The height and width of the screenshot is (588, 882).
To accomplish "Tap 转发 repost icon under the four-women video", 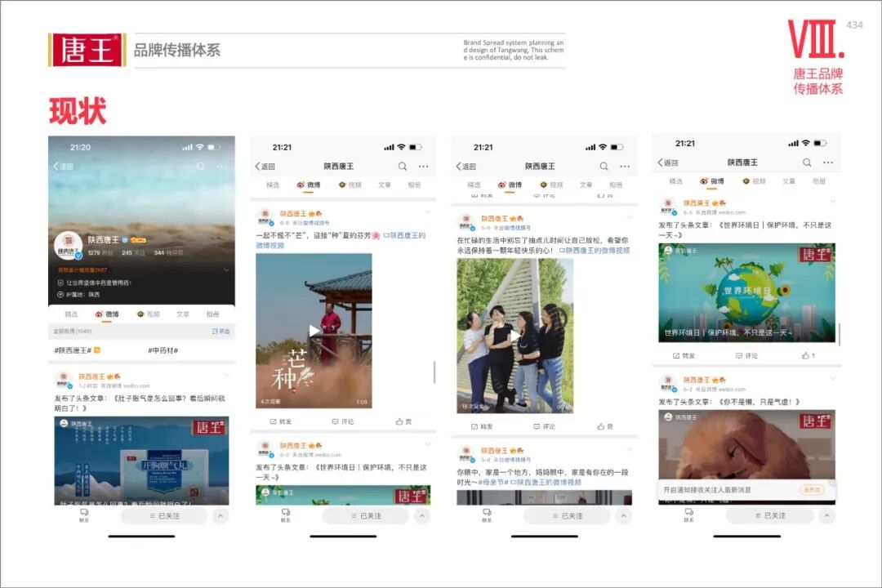I will click(482, 426).
